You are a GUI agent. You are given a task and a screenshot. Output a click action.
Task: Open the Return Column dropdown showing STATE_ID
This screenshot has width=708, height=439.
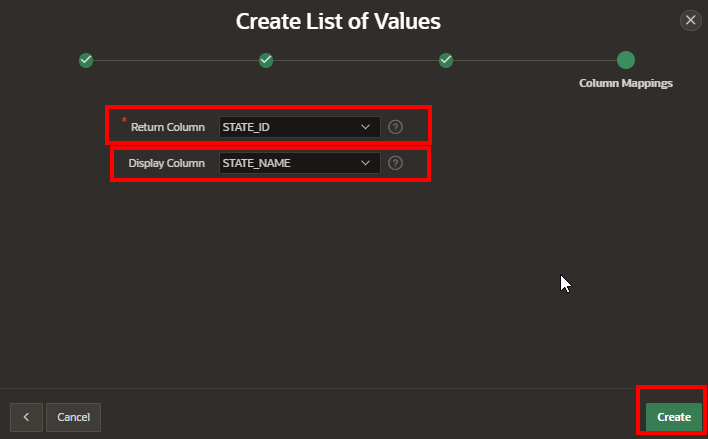pyautogui.click(x=299, y=127)
